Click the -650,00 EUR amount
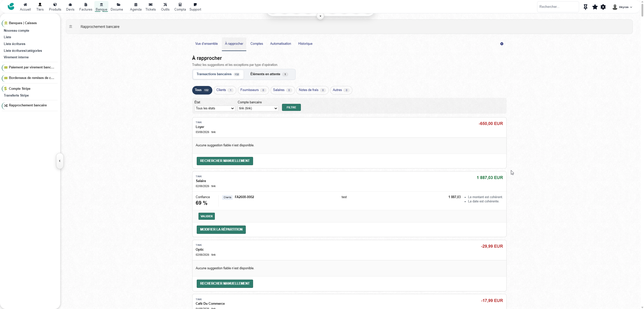Viewport: 644px width, 309px height. 491,124
